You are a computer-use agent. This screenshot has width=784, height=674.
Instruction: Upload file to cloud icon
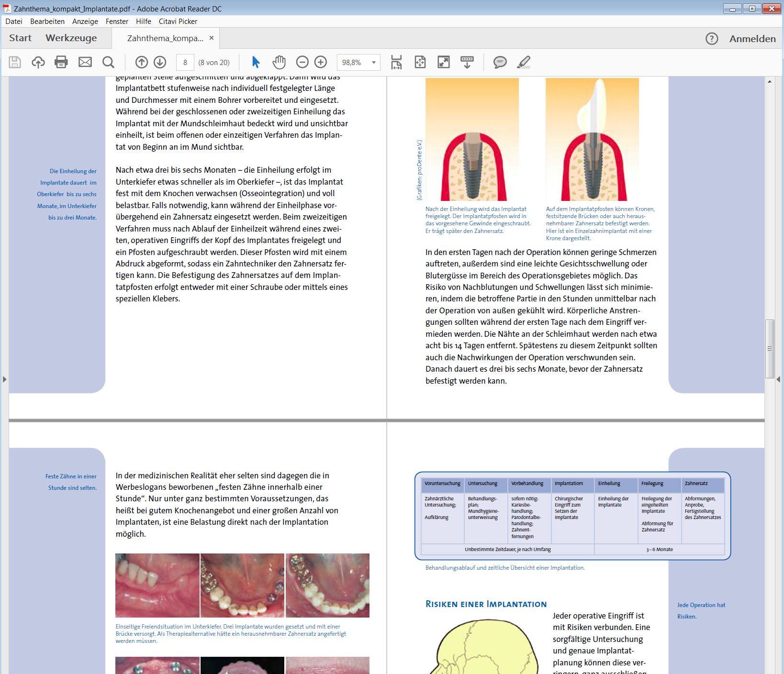pos(38,62)
